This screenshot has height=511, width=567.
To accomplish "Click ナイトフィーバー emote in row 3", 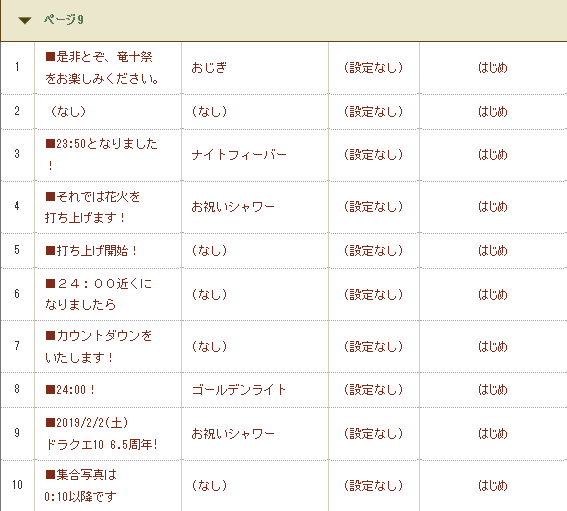I will pos(239,155).
